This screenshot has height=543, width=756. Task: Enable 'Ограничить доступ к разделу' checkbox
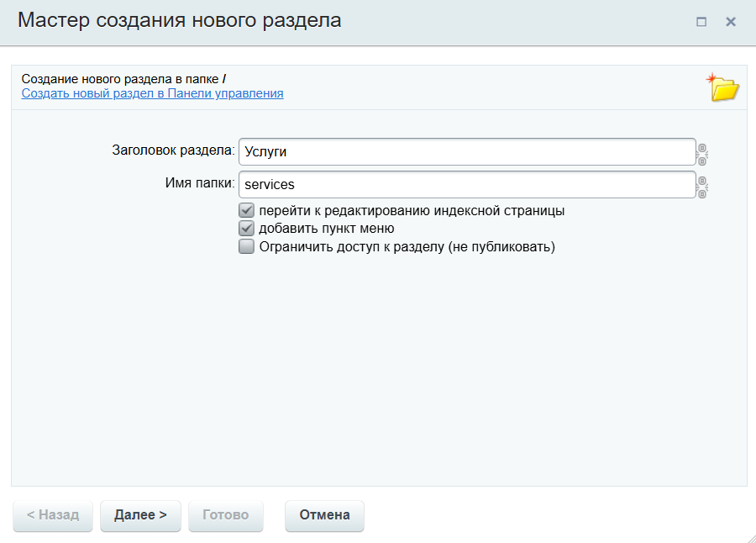(x=246, y=246)
